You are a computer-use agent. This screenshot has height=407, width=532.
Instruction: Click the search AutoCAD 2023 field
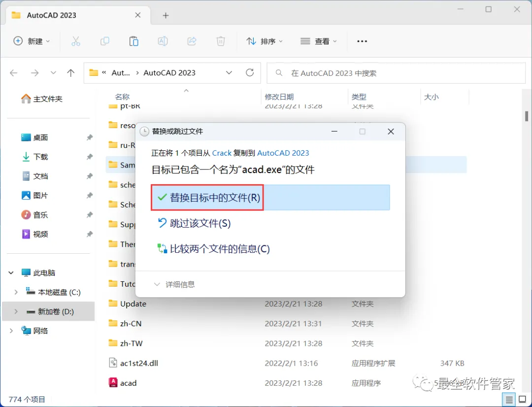(x=396, y=73)
